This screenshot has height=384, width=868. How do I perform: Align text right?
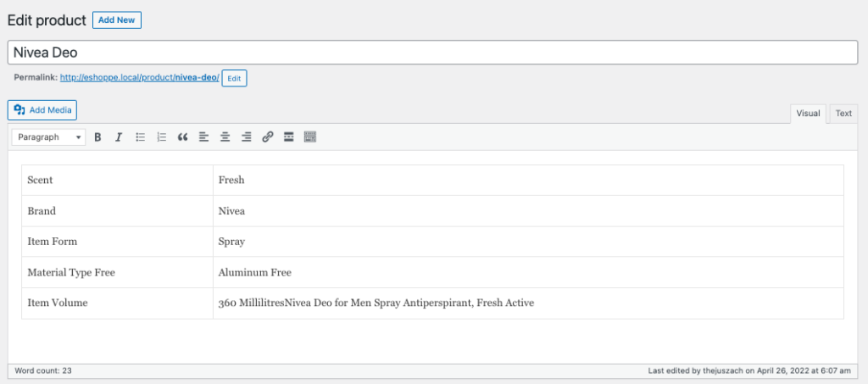click(246, 136)
